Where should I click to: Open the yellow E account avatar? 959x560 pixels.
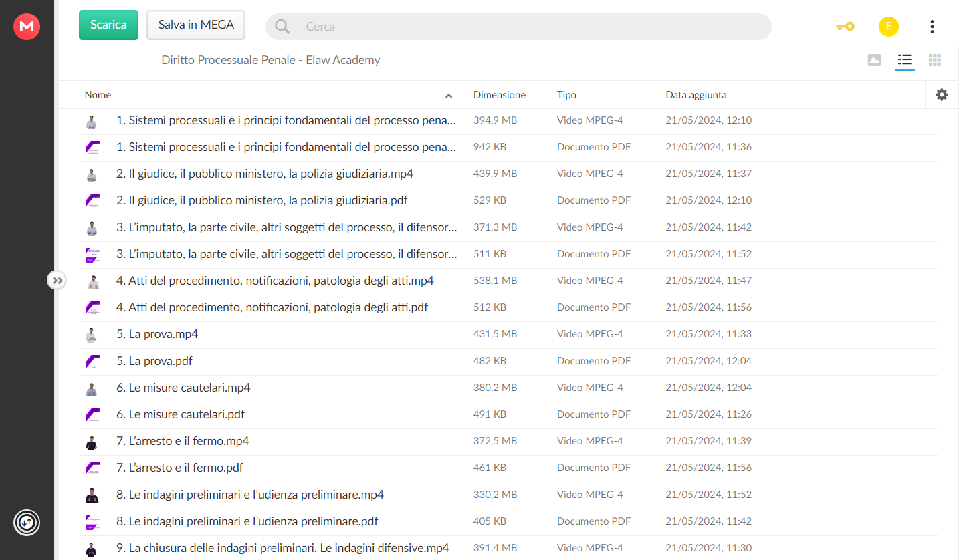tap(888, 27)
